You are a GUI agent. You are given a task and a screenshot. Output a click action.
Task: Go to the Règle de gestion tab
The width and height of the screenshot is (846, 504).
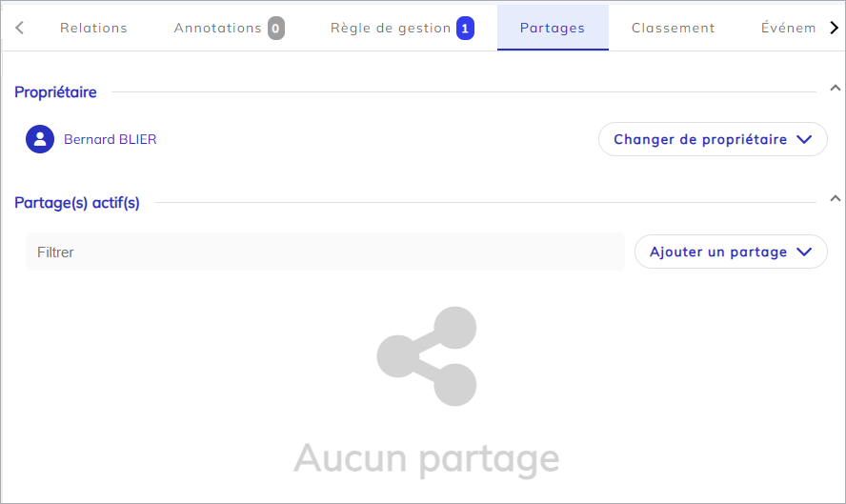[x=391, y=28]
